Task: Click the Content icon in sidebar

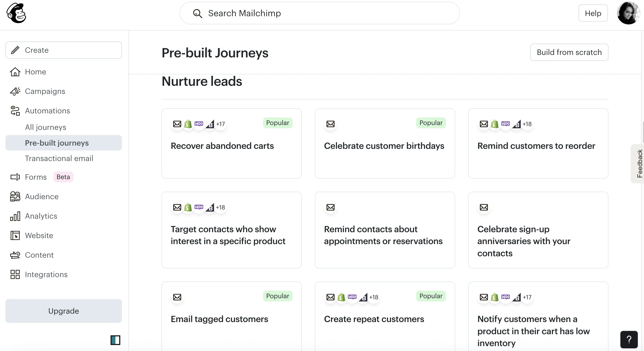Action: click(15, 255)
